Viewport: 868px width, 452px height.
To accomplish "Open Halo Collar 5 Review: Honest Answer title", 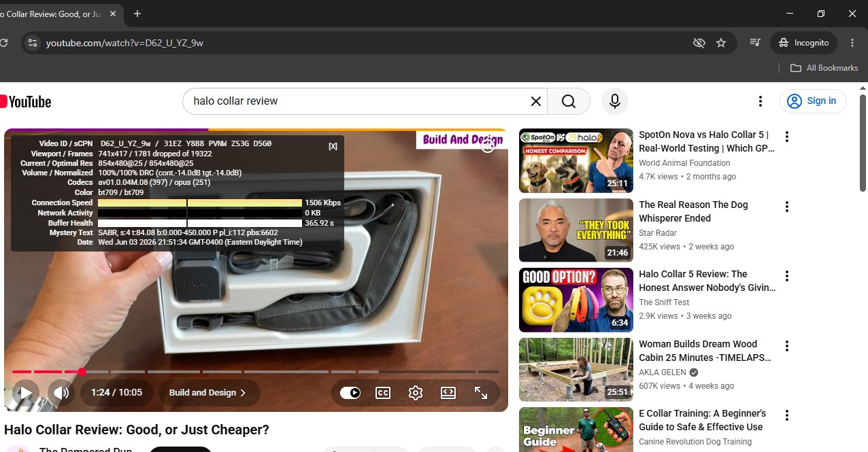I will pyautogui.click(x=707, y=281).
